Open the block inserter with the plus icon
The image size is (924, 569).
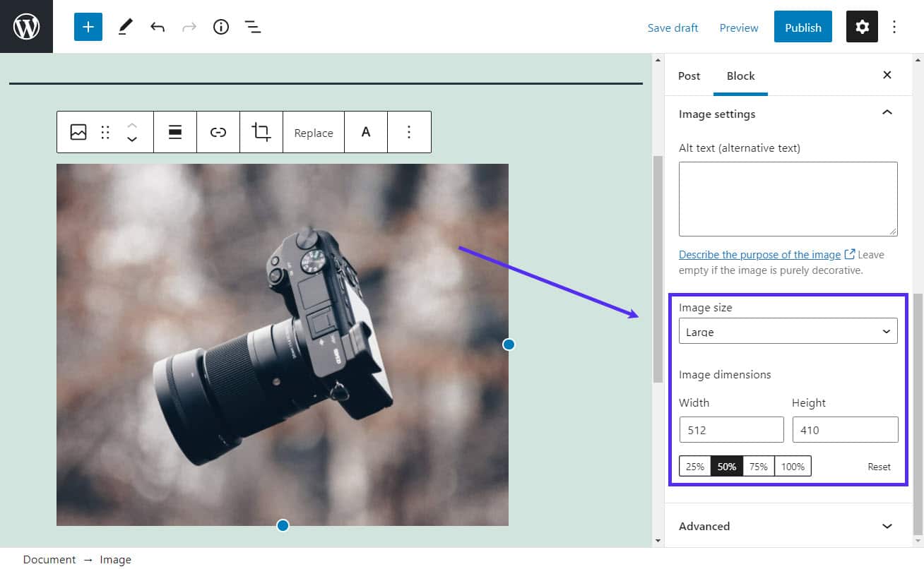tap(88, 26)
